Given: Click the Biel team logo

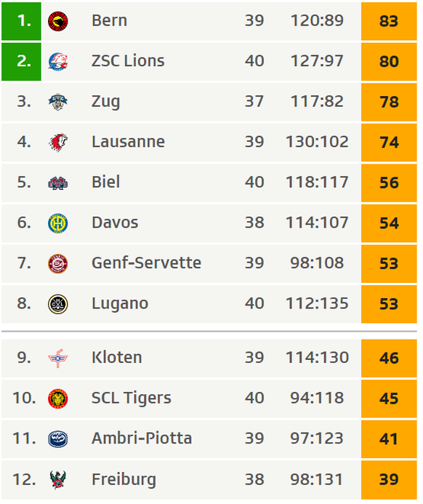Looking at the screenshot, I should pyautogui.click(x=58, y=183).
